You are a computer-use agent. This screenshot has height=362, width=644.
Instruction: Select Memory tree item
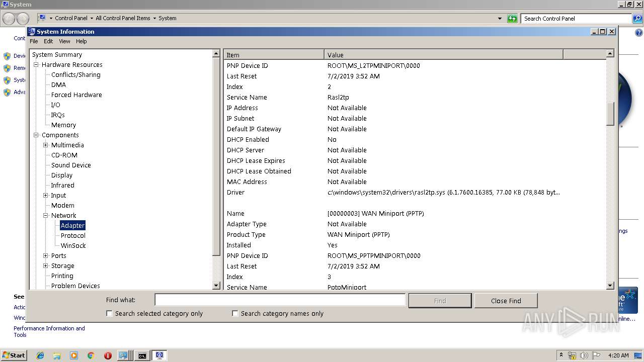(63, 125)
